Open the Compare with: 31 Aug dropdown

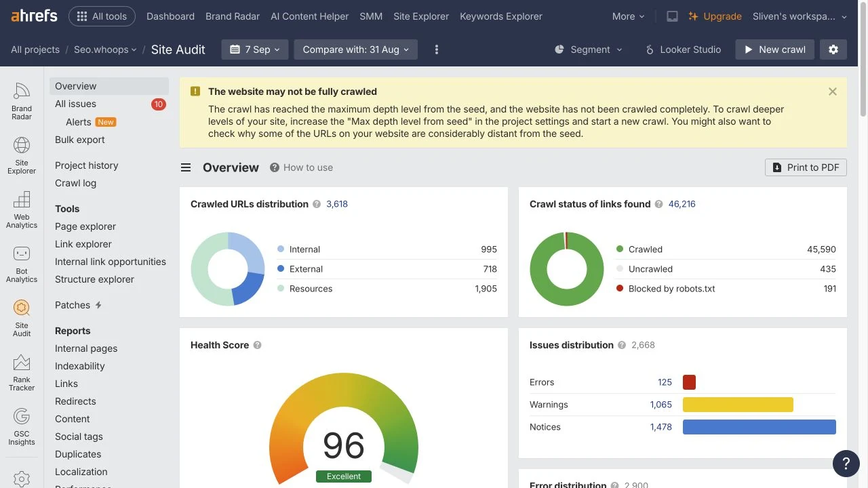[x=356, y=49]
